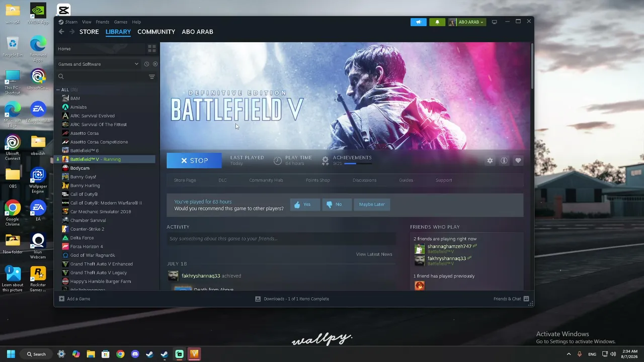644x362 pixels.
Task: Open the NVIDIA App desktop shortcut
Action: click(x=38, y=14)
